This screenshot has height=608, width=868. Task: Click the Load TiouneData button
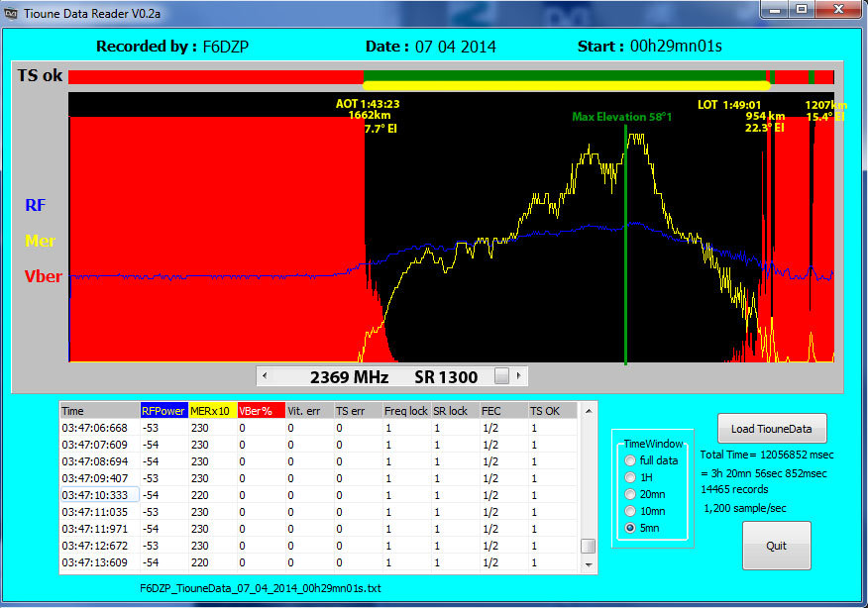pos(772,428)
